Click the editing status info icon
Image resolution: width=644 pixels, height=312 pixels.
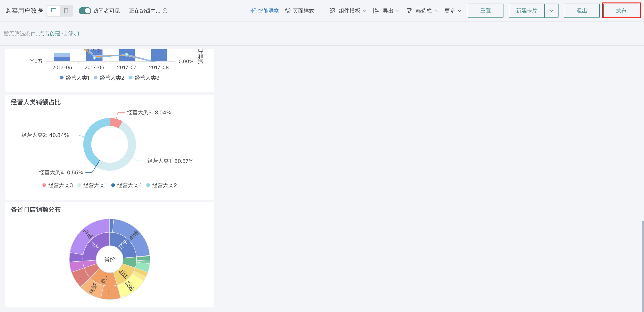point(165,11)
